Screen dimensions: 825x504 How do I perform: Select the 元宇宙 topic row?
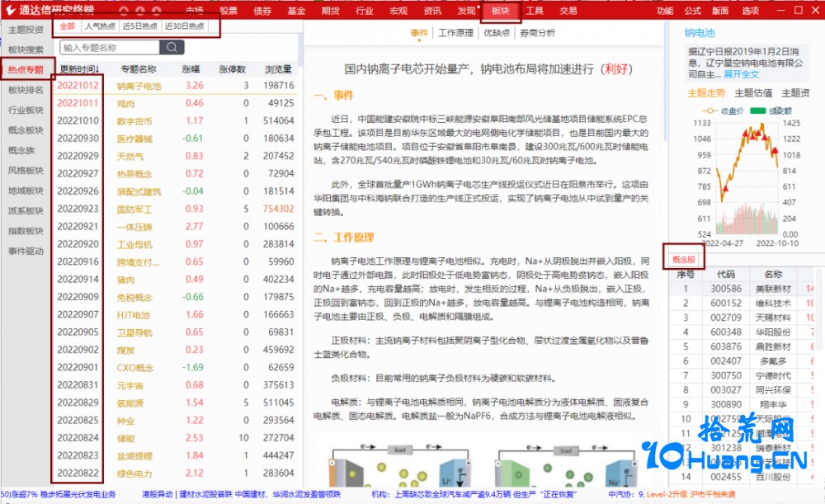(x=175, y=385)
